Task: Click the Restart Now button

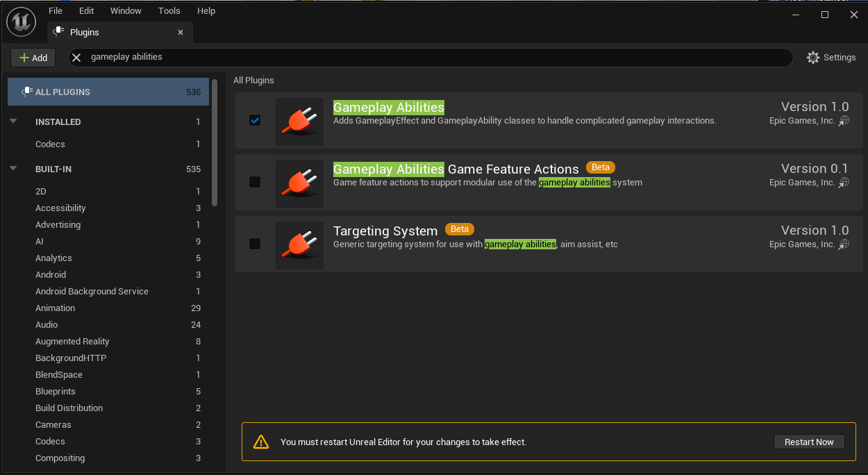Action: tap(809, 442)
